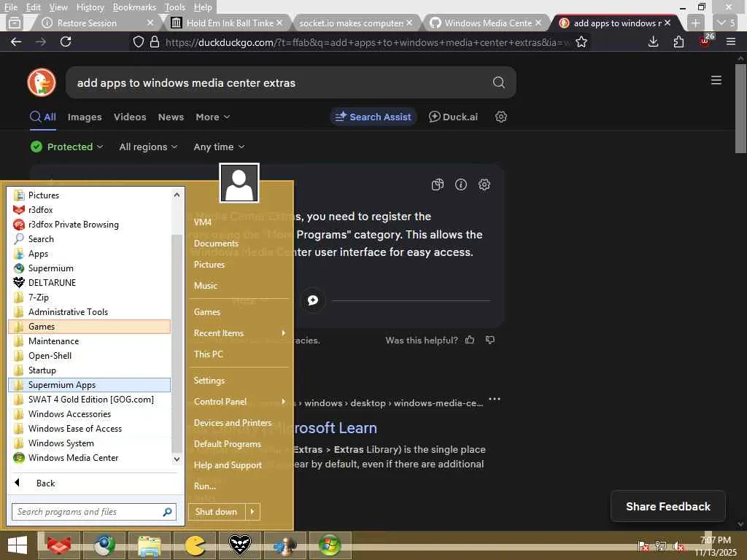Click the tracking protection shield icon

pyautogui.click(x=138, y=42)
